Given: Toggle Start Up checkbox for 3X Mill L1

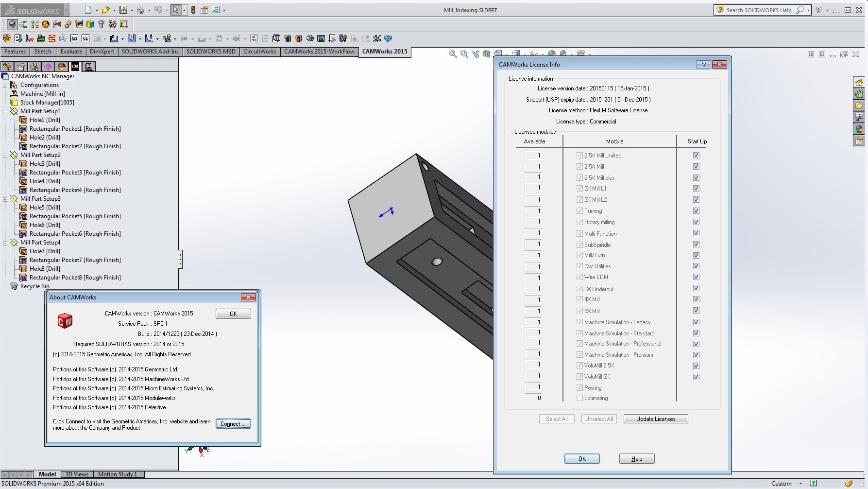Looking at the screenshot, I should pyautogui.click(x=696, y=189).
